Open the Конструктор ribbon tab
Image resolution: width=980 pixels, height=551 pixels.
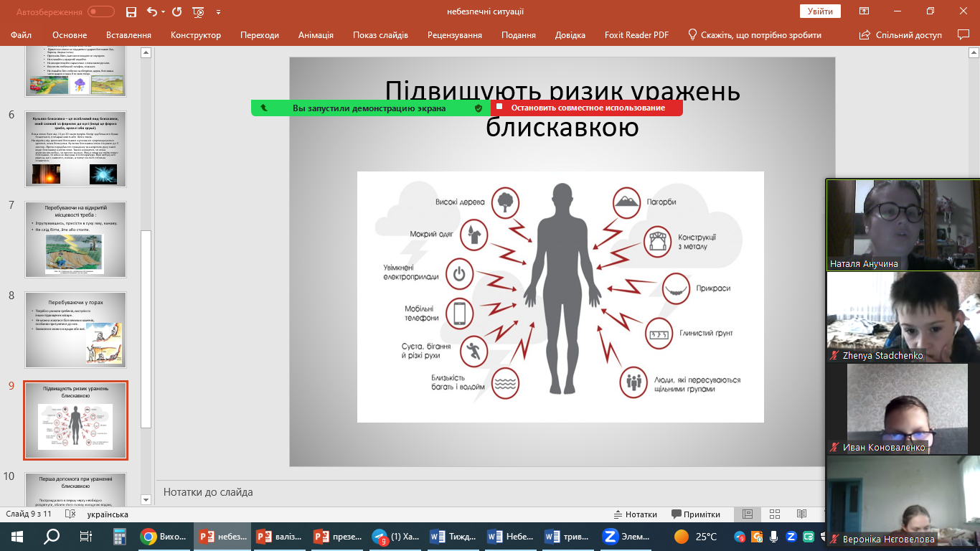pos(196,34)
